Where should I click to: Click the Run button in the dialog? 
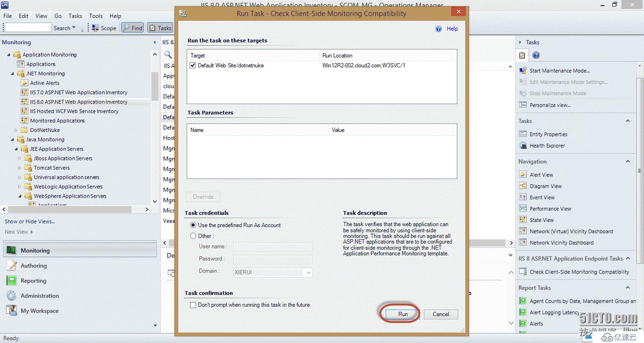403,314
